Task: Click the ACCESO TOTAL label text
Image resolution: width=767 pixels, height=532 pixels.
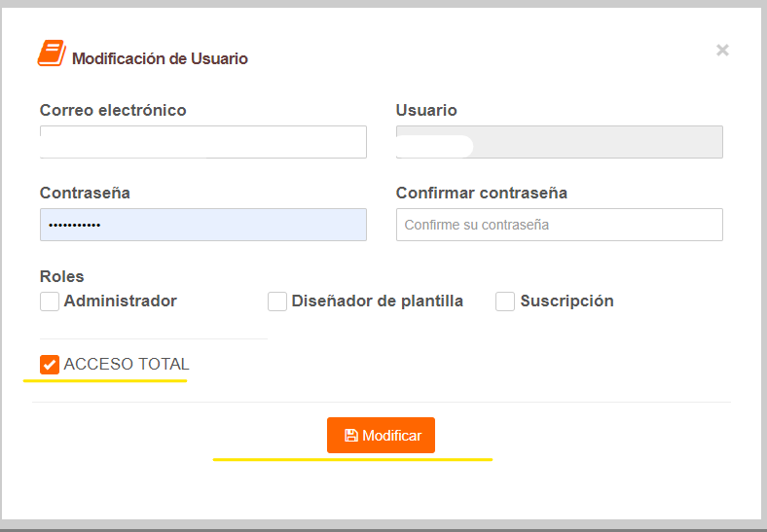Action: [x=127, y=364]
